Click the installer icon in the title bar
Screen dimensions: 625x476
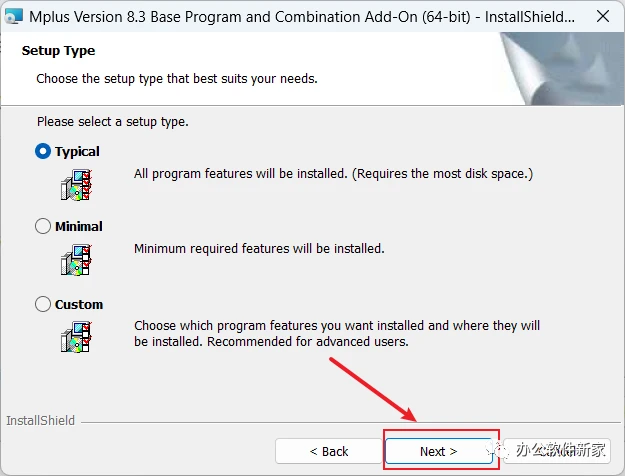(x=14, y=16)
